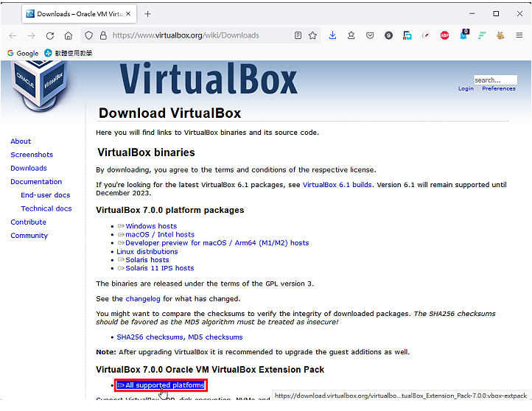Click the VirtualBox cube logo
The width and height of the screenshot is (532, 411).
click(39, 85)
